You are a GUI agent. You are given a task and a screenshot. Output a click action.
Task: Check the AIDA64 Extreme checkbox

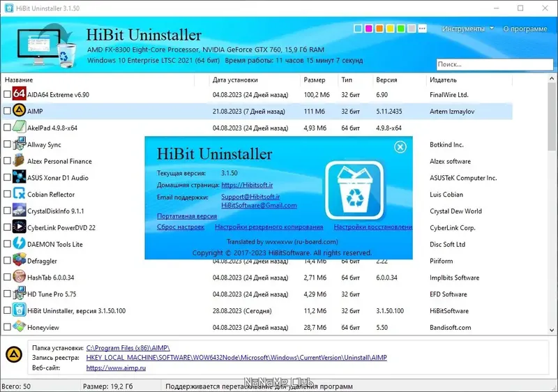pos(7,94)
